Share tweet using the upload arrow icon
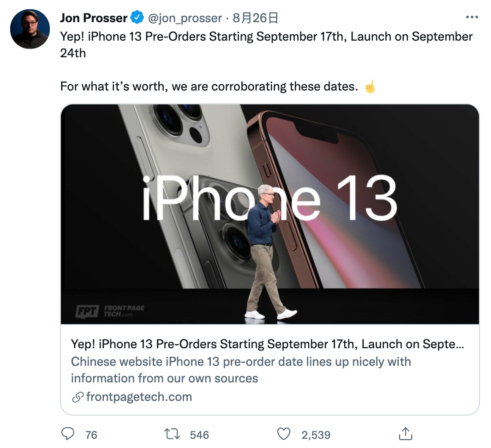 (406, 434)
